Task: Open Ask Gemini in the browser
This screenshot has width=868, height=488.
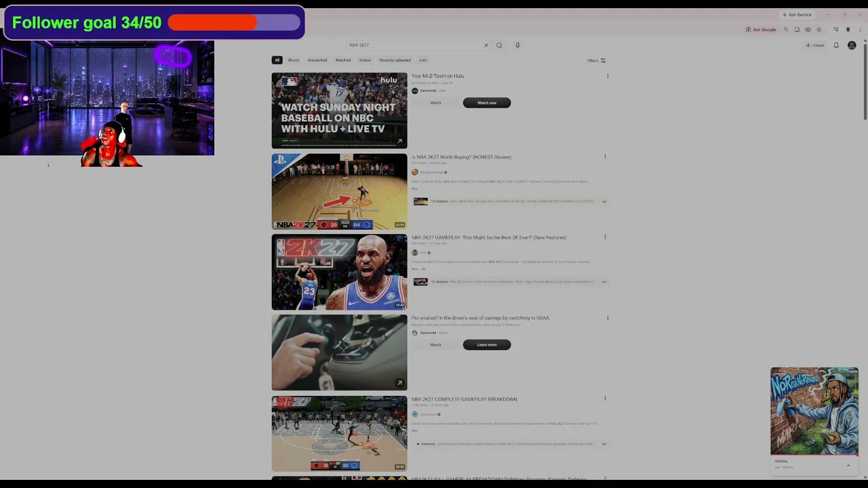Action: [797, 14]
